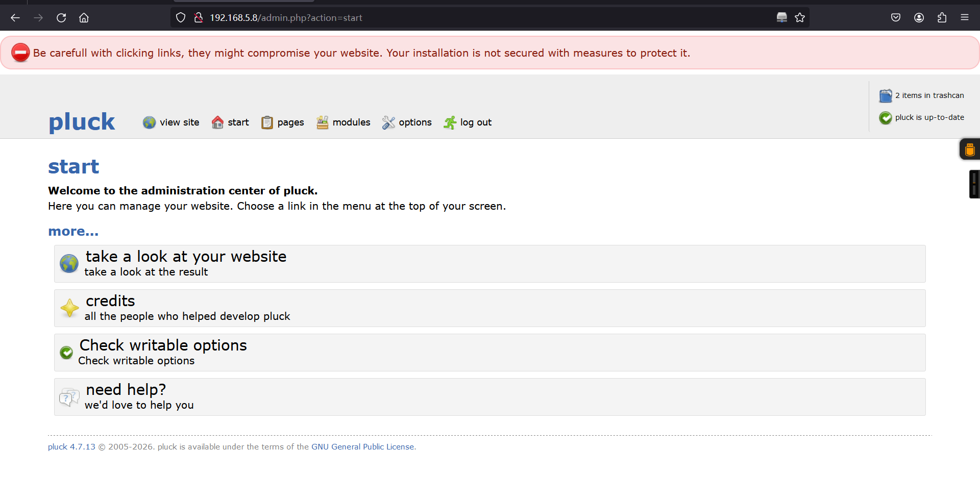The height and width of the screenshot is (500, 980).
Task: Click the security warning message text
Action: tap(361, 53)
